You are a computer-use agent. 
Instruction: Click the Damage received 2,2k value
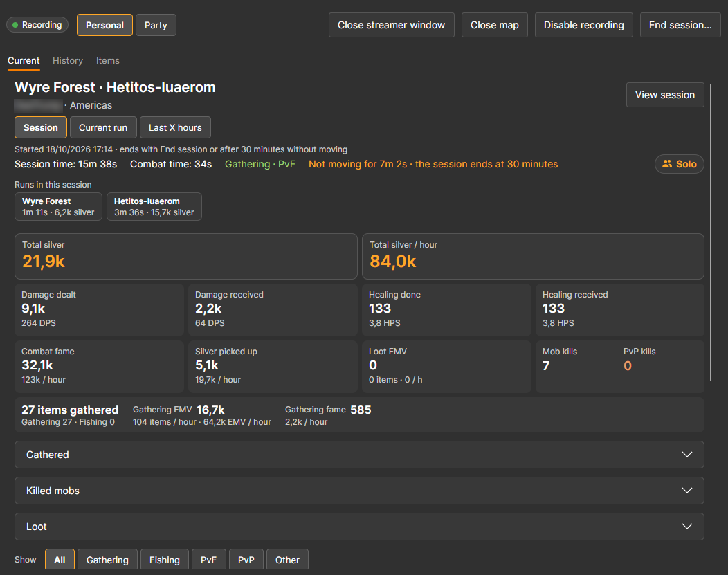pos(208,309)
